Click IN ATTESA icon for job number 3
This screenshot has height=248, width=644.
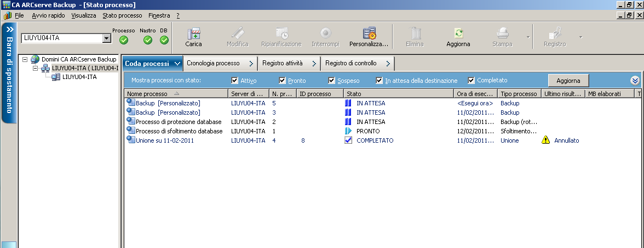pos(348,112)
